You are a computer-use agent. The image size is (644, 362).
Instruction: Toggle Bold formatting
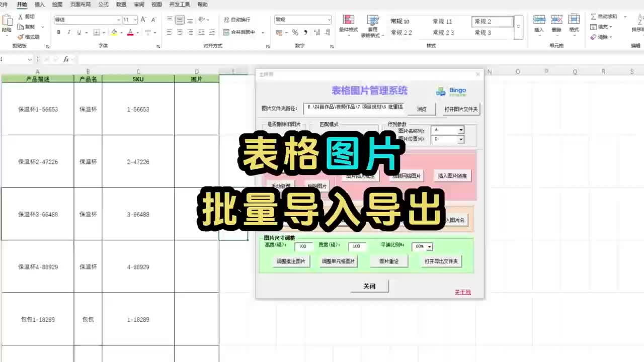[59, 32]
